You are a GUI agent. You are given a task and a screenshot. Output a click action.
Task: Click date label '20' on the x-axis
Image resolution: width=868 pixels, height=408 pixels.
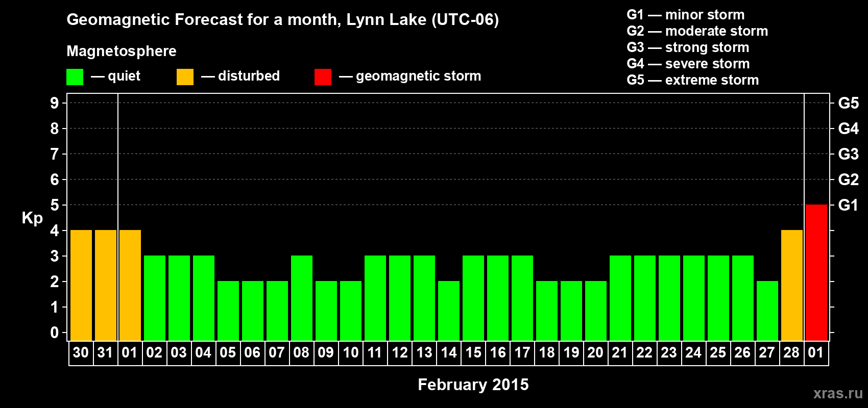tap(595, 352)
